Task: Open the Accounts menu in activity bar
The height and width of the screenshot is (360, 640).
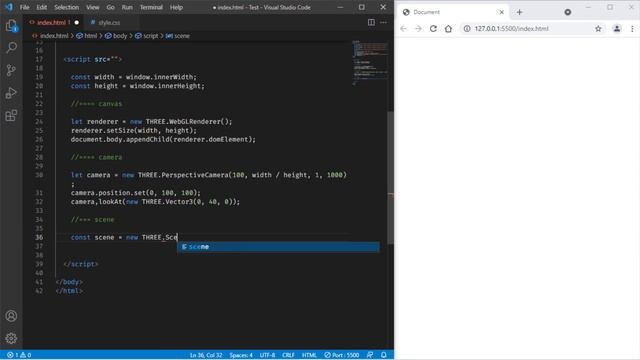Action: click(11, 316)
